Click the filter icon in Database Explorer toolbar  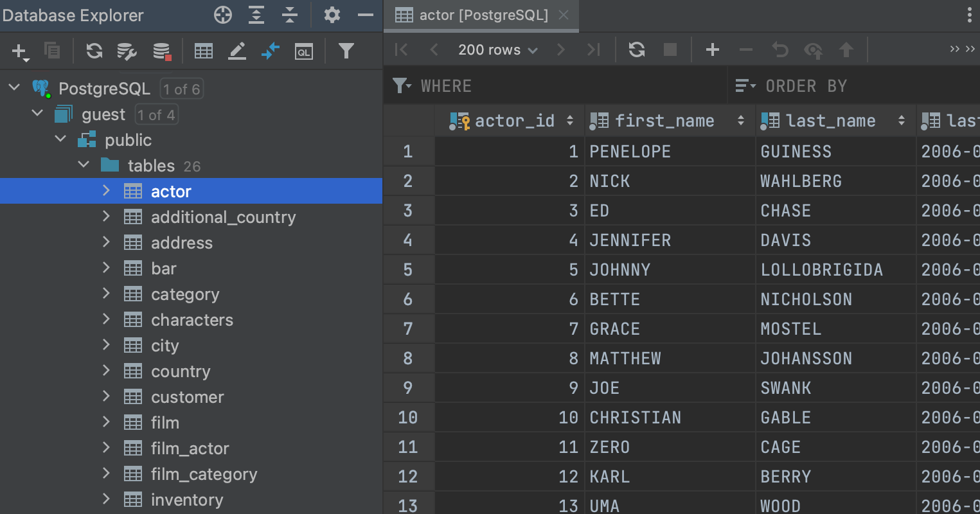coord(346,50)
